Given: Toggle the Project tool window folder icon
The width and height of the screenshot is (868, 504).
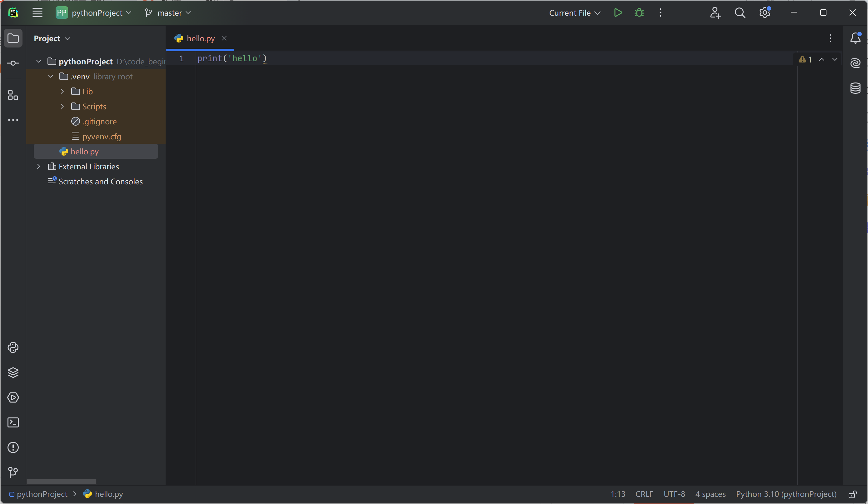Looking at the screenshot, I should (x=13, y=38).
